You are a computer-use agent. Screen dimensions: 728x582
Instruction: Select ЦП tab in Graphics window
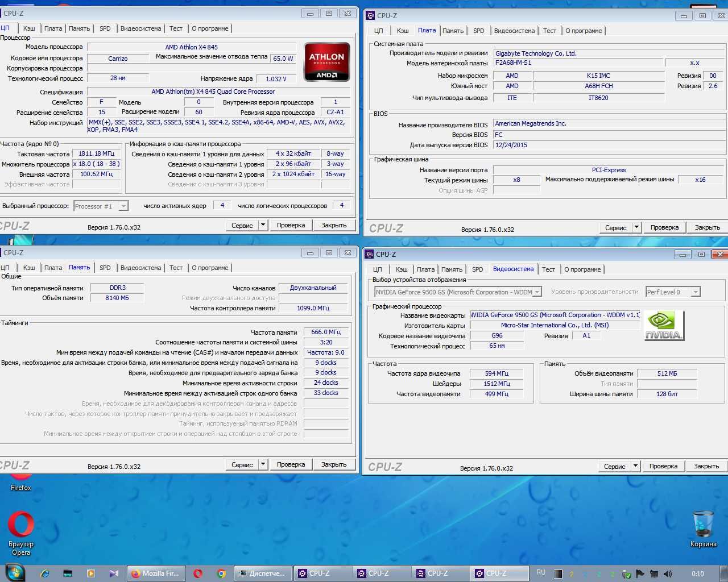pyautogui.click(x=377, y=269)
